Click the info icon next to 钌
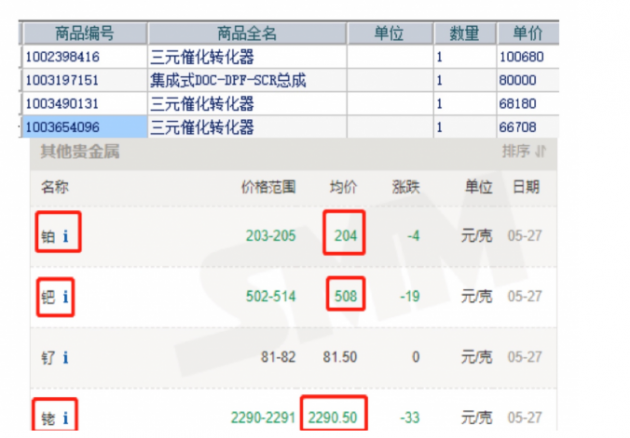630x438 pixels. (65, 357)
